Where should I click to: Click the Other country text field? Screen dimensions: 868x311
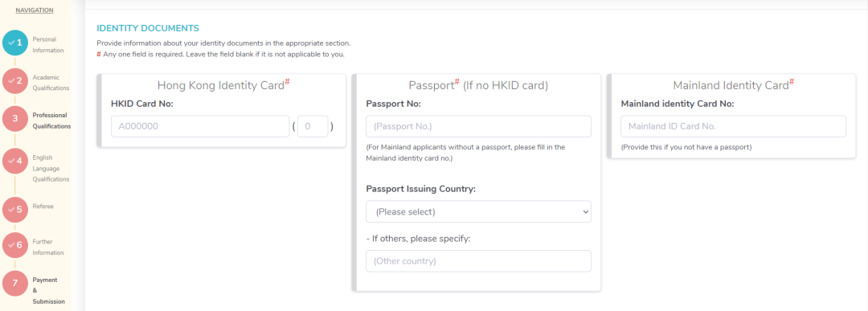click(x=478, y=260)
